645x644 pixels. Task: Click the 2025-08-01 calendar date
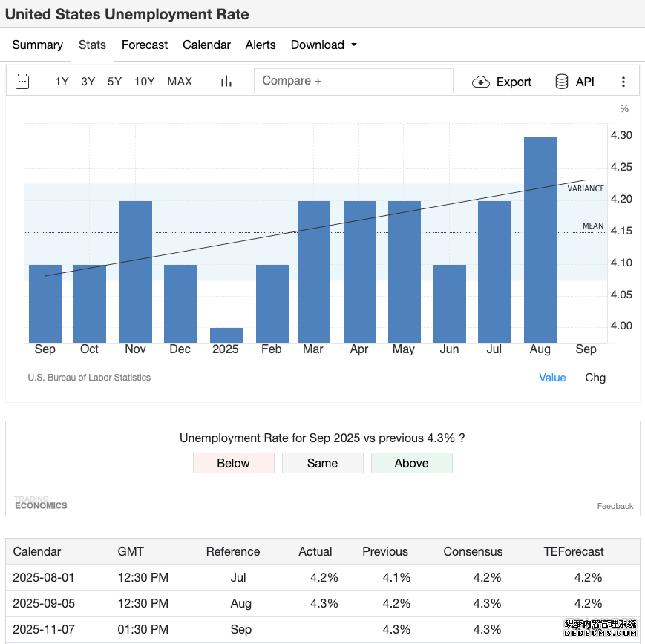pos(44,577)
